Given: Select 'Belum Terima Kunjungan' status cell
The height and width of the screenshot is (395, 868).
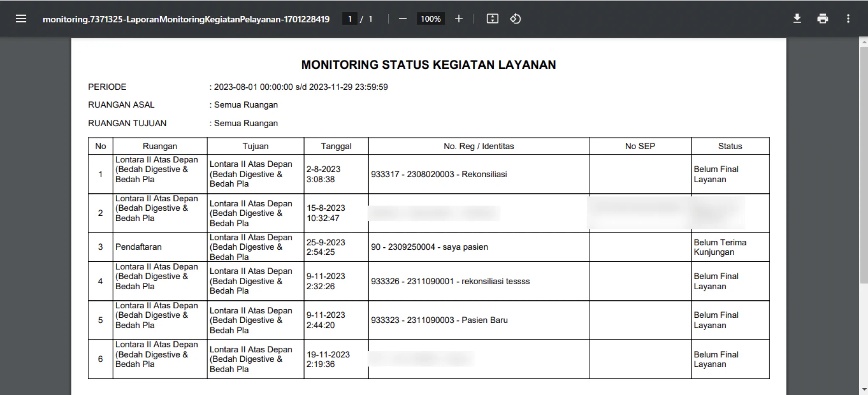Looking at the screenshot, I should (730, 247).
